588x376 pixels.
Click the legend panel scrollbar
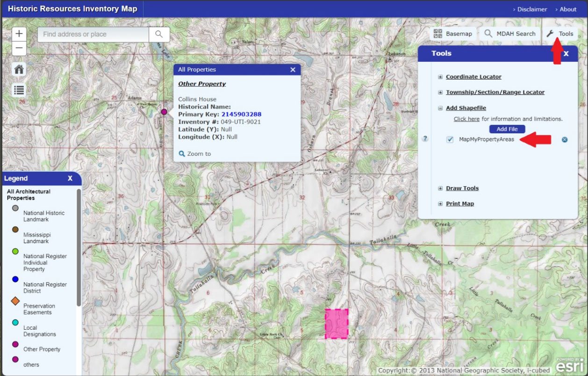click(x=79, y=248)
